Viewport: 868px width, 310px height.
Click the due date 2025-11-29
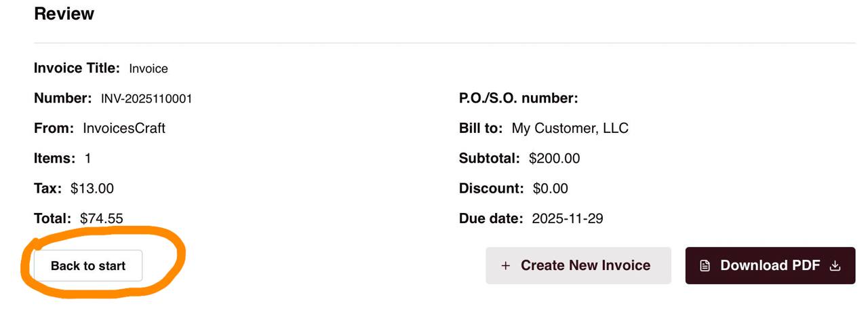568,218
